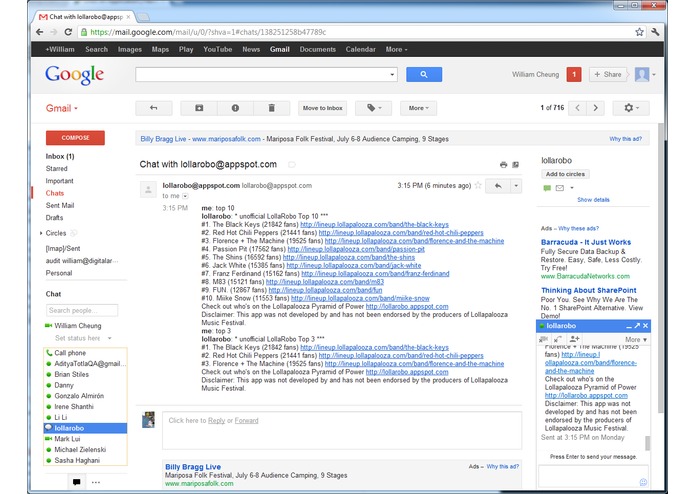The image size is (695, 494).
Task: Go to newer conversation arrow
Action: 577,108
